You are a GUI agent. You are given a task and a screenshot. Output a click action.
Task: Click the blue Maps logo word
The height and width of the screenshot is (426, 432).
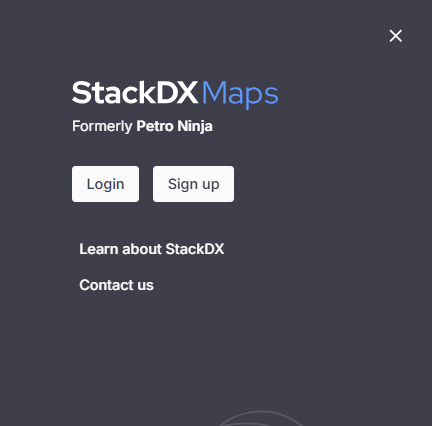[x=240, y=94]
